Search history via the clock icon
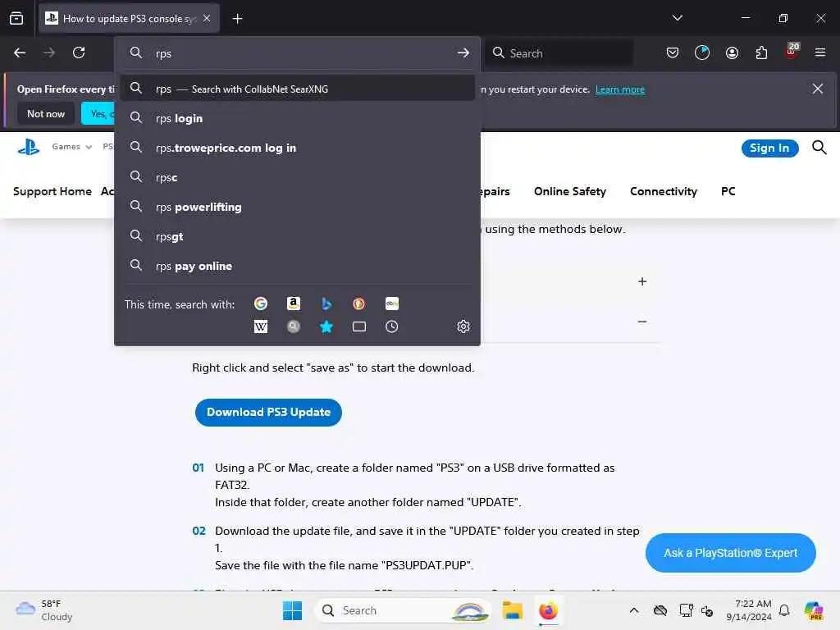 point(391,326)
